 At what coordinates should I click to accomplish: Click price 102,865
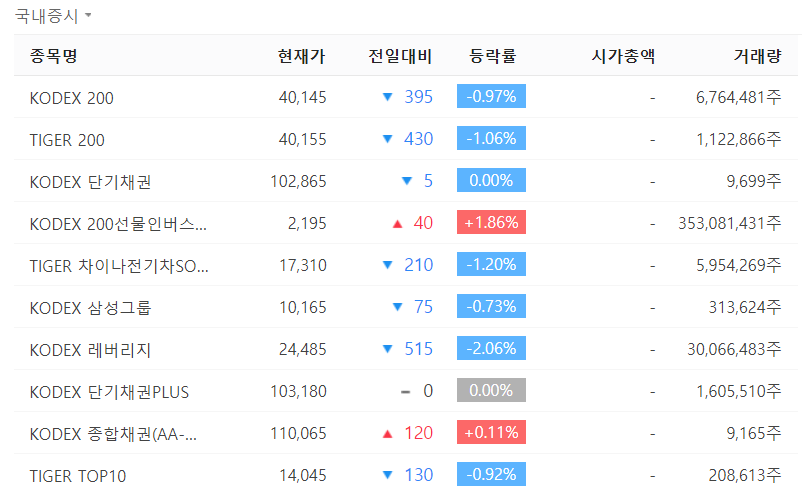tap(298, 181)
